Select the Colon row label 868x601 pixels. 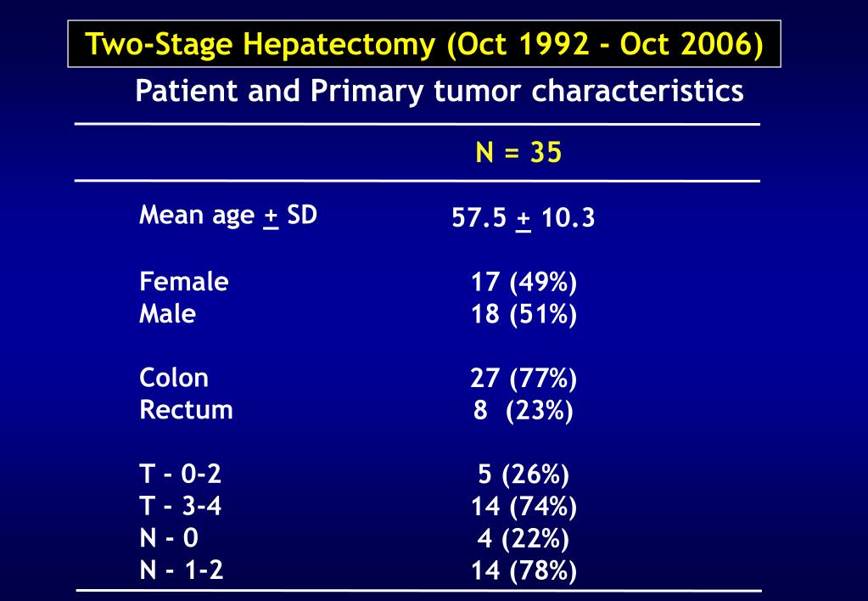click(x=174, y=378)
